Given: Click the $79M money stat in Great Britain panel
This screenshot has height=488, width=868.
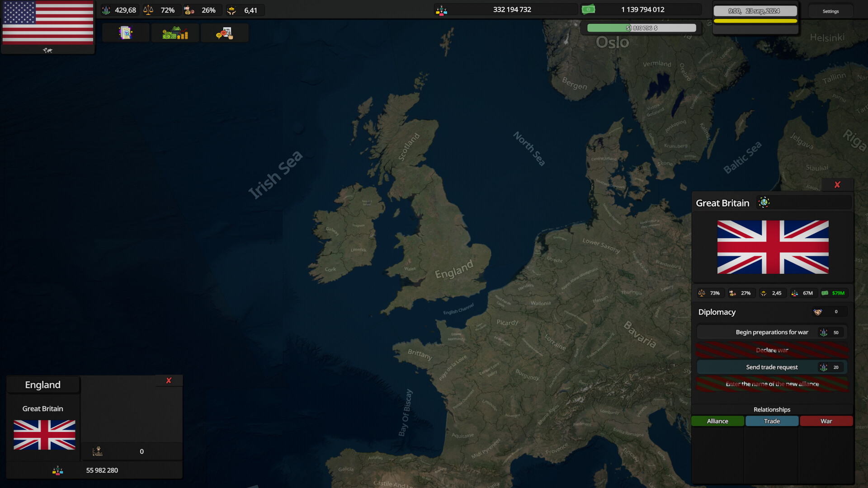Looking at the screenshot, I should coord(834,293).
